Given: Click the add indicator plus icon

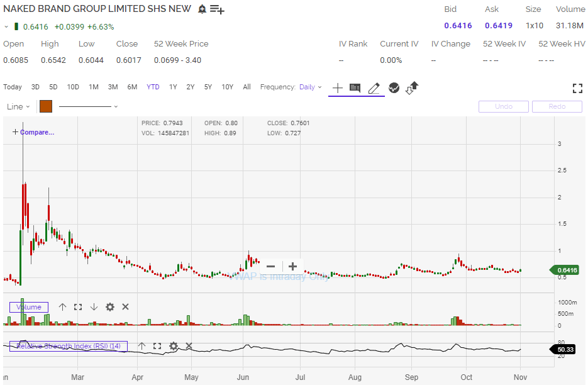Looking at the screenshot, I should click(x=336, y=88).
